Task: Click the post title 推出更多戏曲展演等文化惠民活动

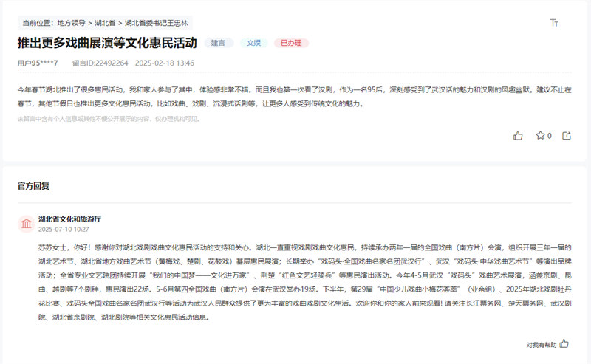Action: click(106, 43)
